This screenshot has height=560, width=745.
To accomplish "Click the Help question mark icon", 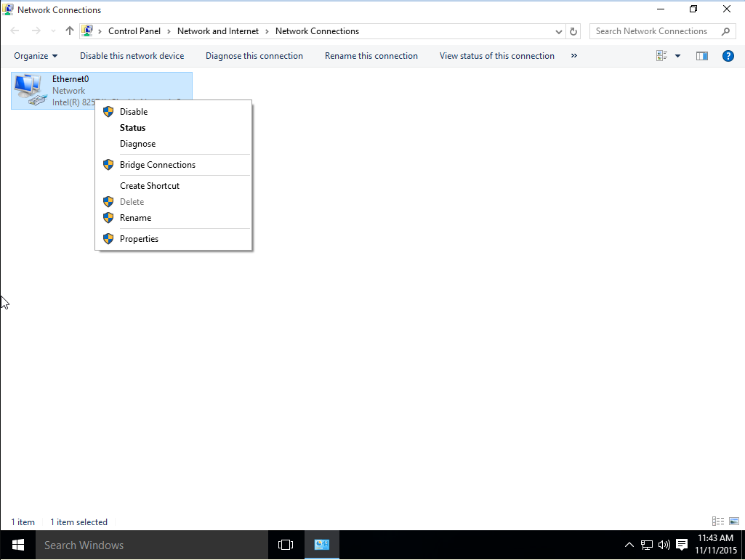I will [x=728, y=56].
